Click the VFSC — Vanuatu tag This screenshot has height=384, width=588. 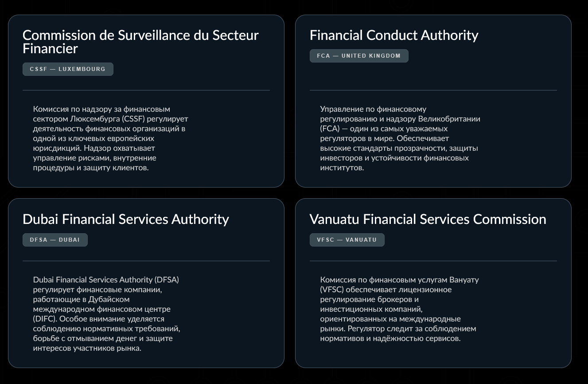[347, 240]
